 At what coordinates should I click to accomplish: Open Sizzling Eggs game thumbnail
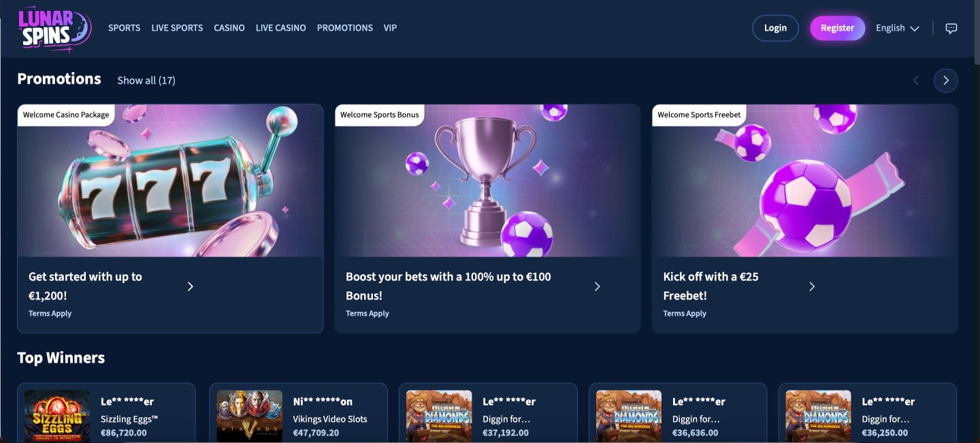[57, 416]
